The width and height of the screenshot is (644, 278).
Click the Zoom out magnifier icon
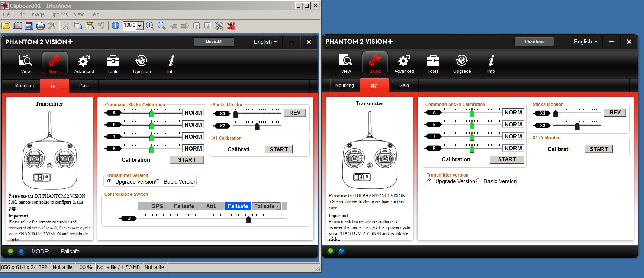pos(161,26)
